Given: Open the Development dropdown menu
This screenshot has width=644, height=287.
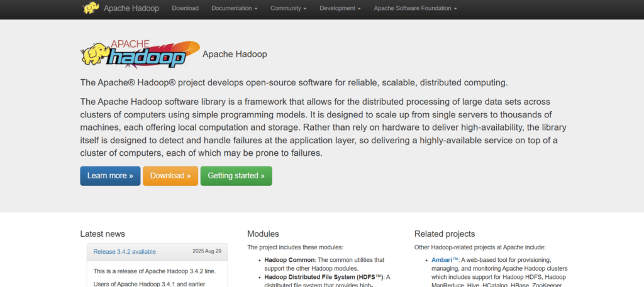Looking at the screenshot, I should 340,8.
